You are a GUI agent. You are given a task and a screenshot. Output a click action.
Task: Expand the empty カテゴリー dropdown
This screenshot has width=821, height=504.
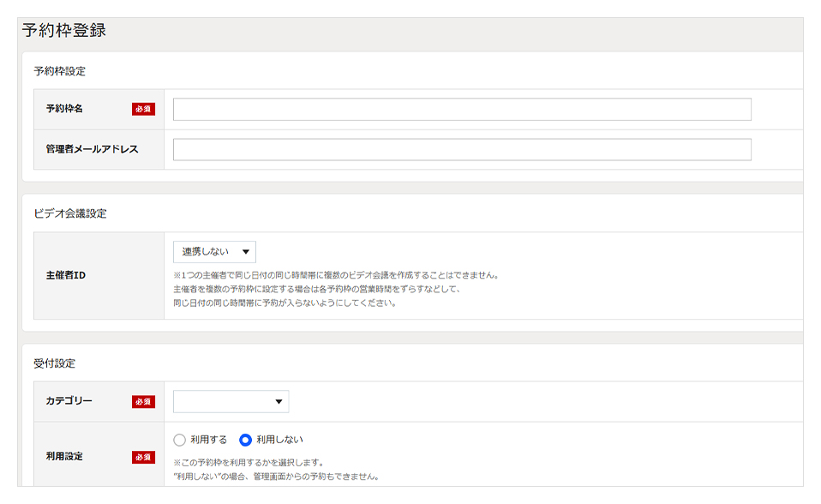tap(231, 401)
